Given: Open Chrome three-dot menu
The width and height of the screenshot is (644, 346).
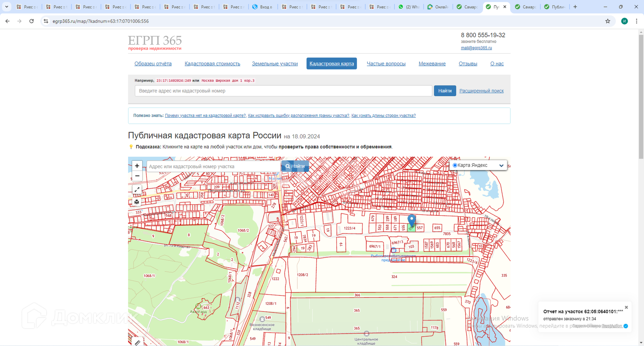Looking at the screenshot, I should click(x=637, y=21).
